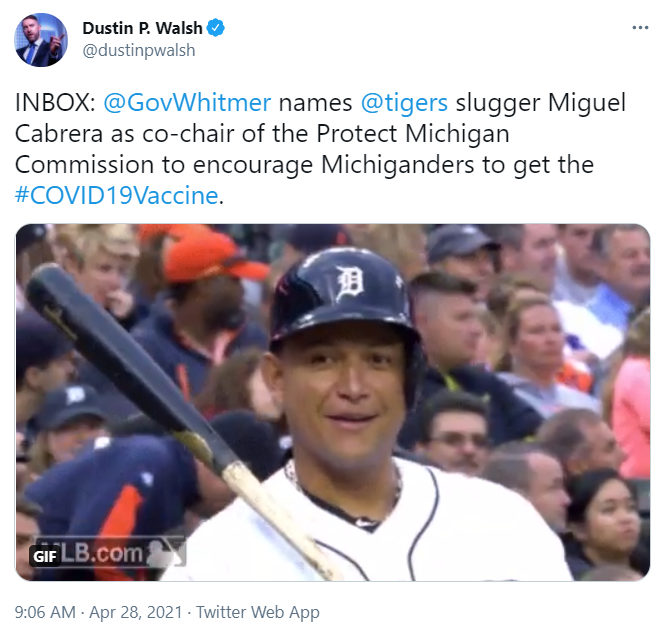This screenshot has width=664, height=631.
Task: Click the orange cap in the crowd
Action: click(212, 256)
